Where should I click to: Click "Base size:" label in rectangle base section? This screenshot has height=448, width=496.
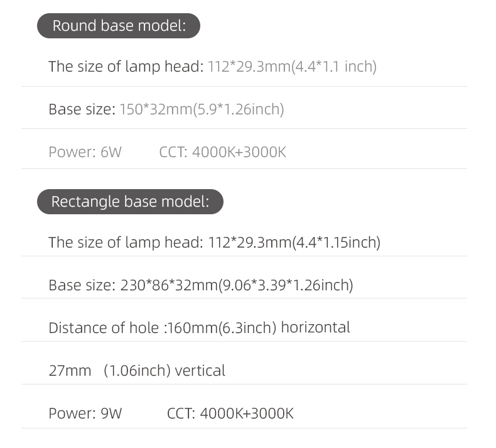[82, 285]
